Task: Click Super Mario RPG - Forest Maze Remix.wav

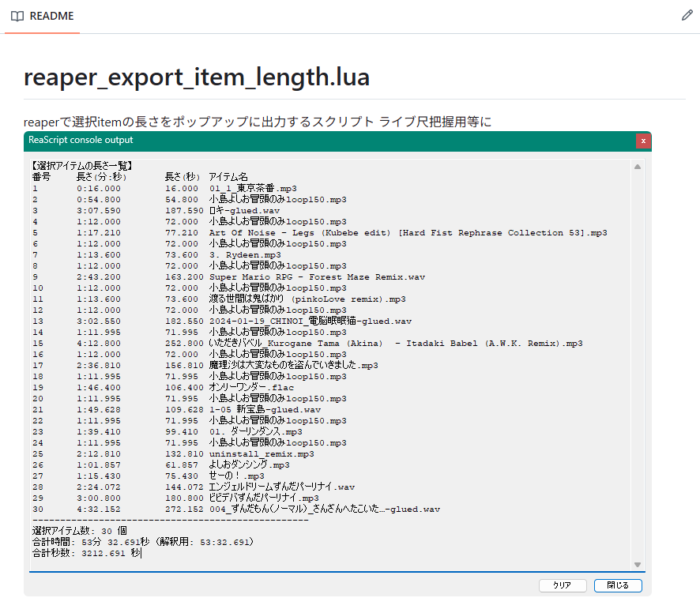Action: (317, 276)
